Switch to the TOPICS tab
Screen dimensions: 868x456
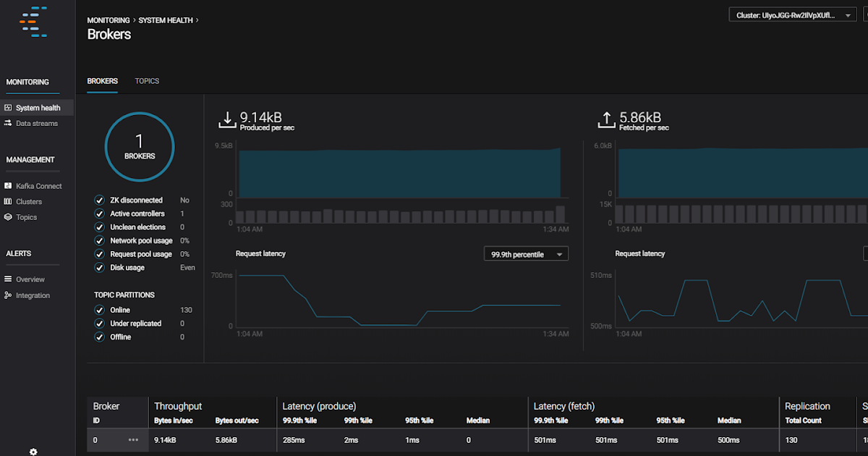pos(147,81)
